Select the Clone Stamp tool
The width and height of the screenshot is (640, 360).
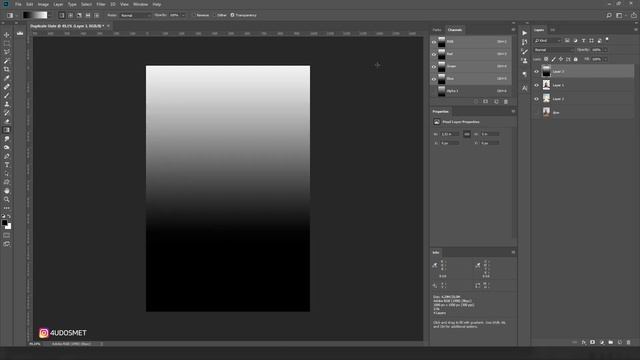coord(7,104)
